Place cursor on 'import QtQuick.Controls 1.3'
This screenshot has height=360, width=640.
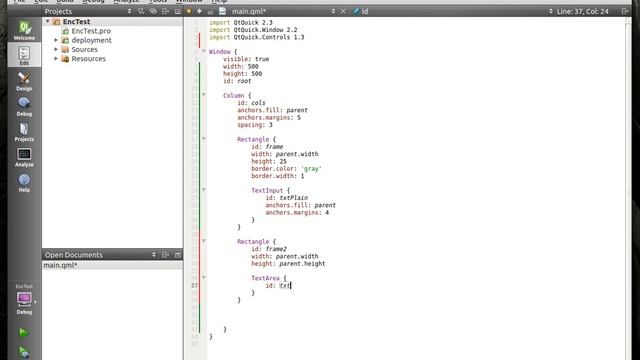click(256, 37)
